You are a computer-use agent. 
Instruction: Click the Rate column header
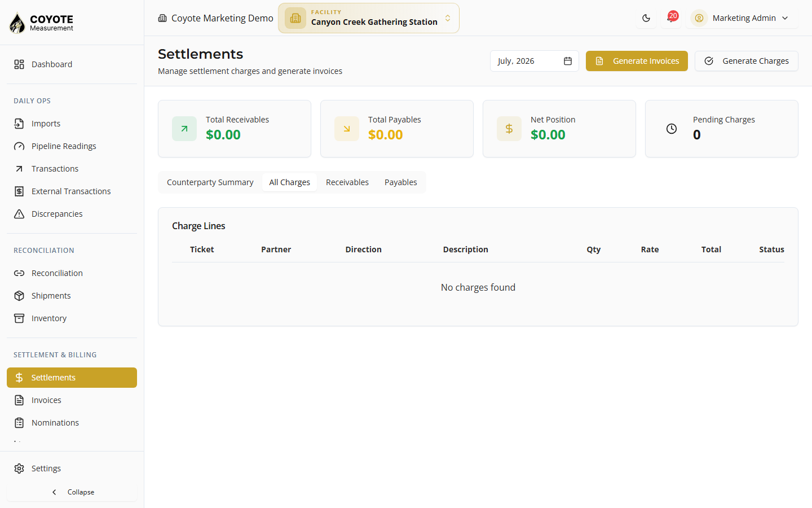[x=650, y=249]
